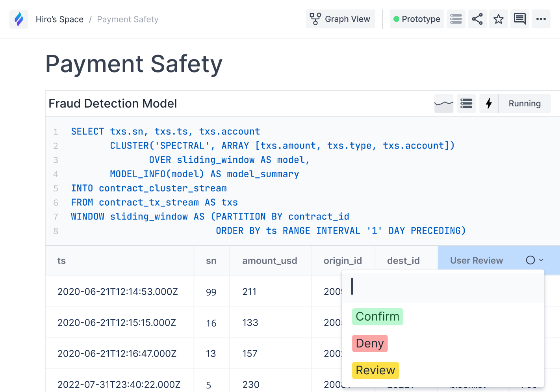Image resolution: width=560 pixels, height=392 pixels.
Task: Switch model output to chart view
Action: coord(444,103)
